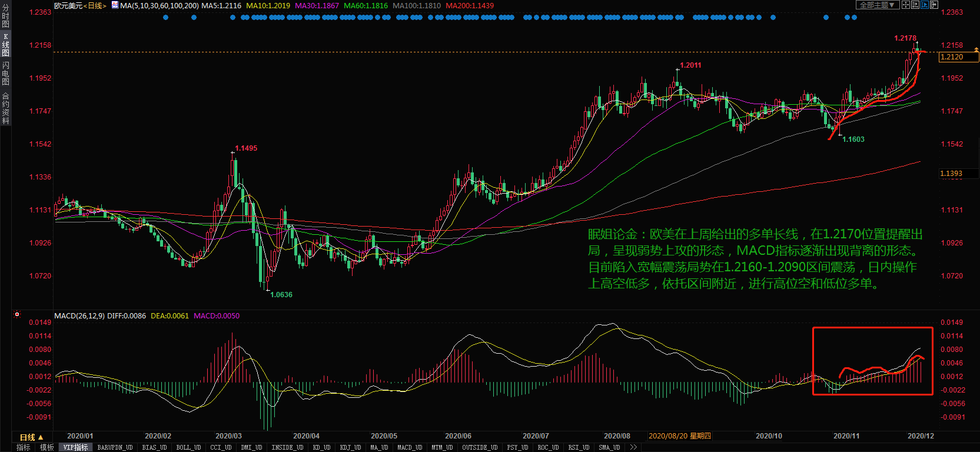Image resolution: width=980 pixels, height=452 pixels.
Task: Apply the BARUPDN_UD indicator
Action: tap(115, 447)
